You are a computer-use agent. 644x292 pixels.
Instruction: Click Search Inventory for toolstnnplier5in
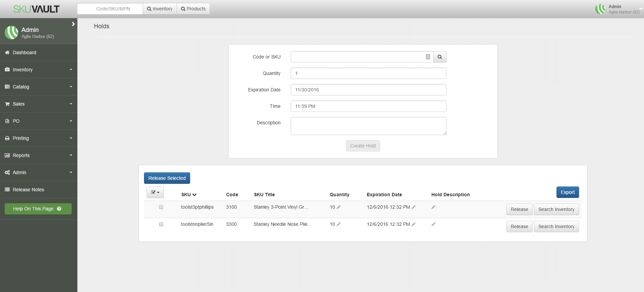(x=556, y=226)
